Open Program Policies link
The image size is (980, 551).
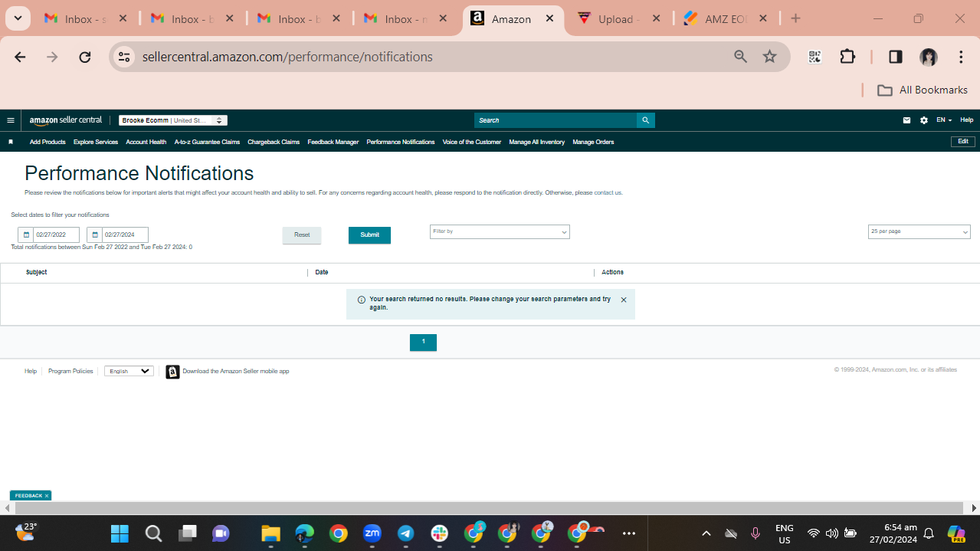pyautogui.click(x=70, y=371)
